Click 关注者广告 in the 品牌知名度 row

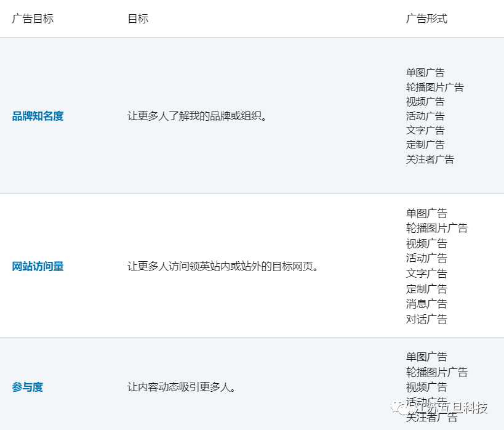(430, 159)
